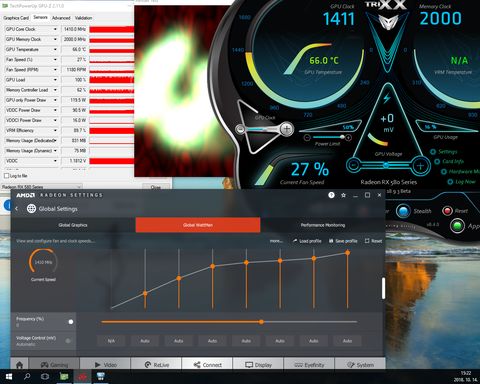The width and height of the screenshot is (480, 384).
Task: Click Reset in WattMan toolbar
Action: (373, 241)
